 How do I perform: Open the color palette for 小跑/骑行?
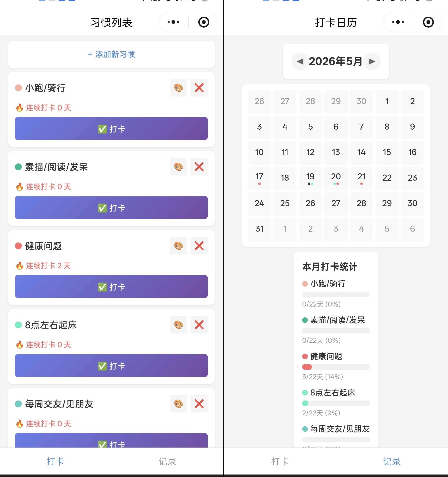coord(178,88)
